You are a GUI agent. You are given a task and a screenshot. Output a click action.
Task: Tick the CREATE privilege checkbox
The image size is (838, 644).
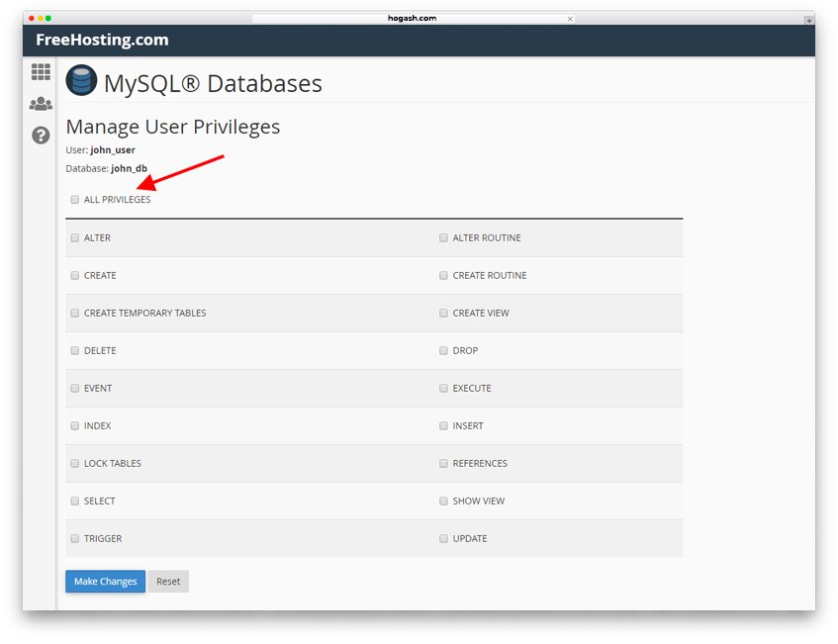pyautogui.click(x=75, y=275)
